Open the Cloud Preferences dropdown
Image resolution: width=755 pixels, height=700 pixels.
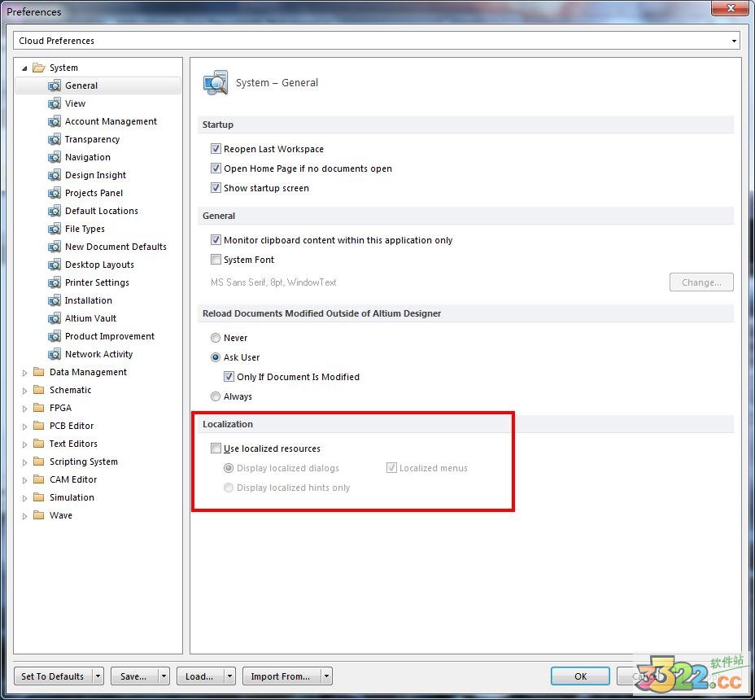click(x=734, y=41)
